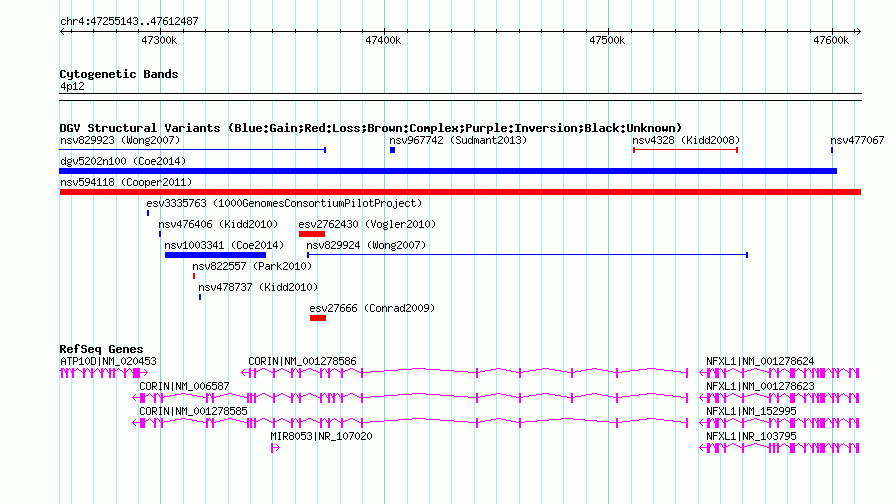
Task: Click the esv2762430 (Vogler2010) red bar
Action: (x=312, y=234)
